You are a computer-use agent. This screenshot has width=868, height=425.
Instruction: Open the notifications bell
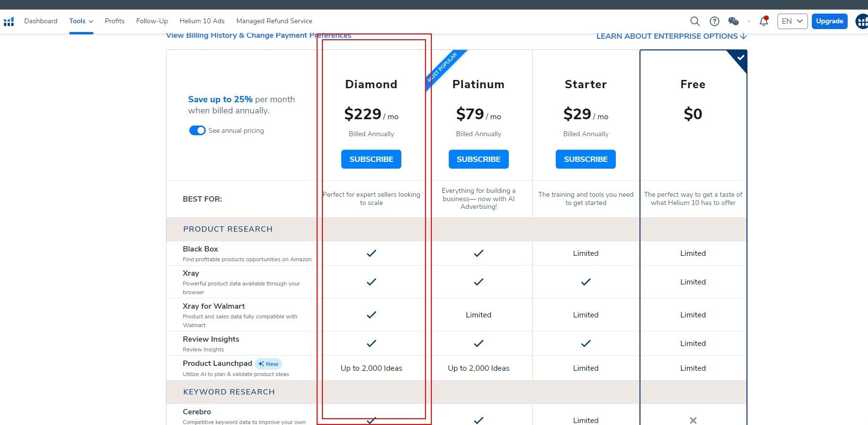pyautogui.click(x=764, y=21)
